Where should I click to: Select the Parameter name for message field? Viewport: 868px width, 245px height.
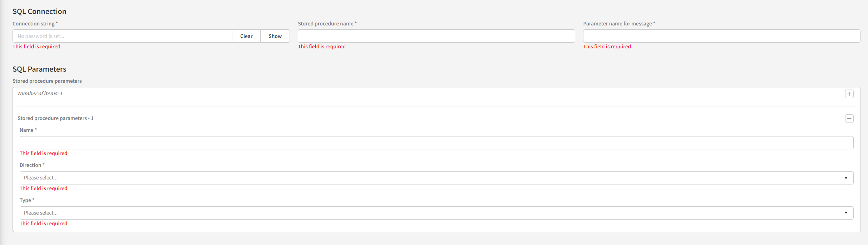coord(721,36)
